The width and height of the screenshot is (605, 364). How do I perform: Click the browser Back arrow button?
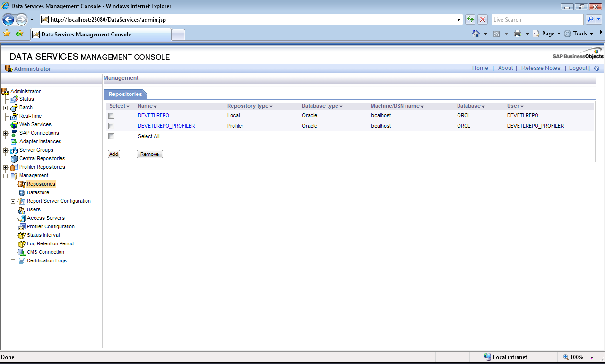pyautogui.click(x=9, y=19)
